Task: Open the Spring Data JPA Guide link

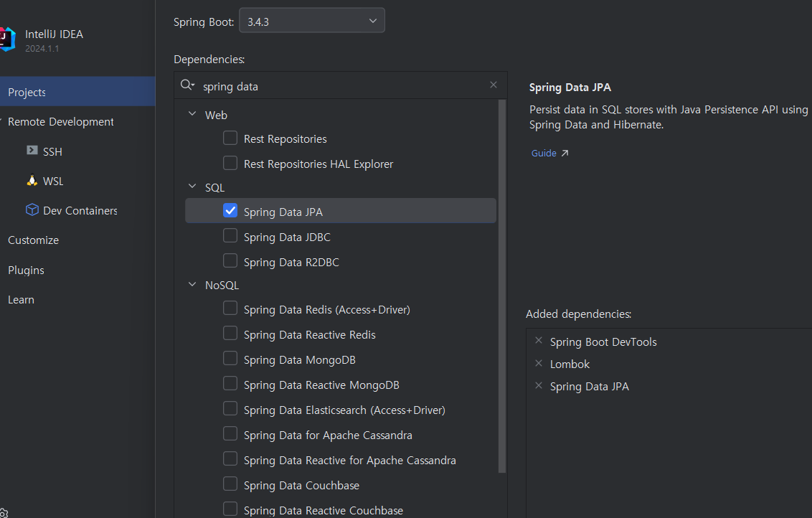Action: [544, 153]
